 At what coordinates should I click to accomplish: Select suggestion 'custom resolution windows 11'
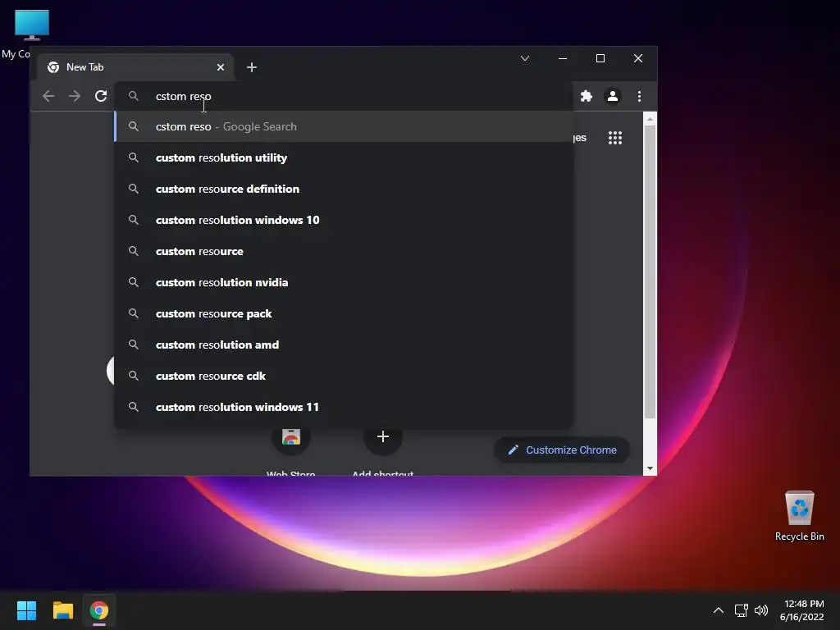tap(344, 407)
